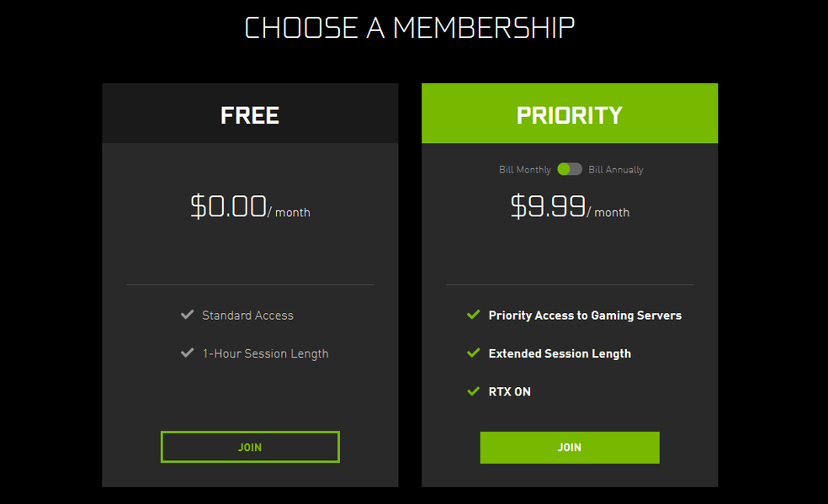Image resolution: width=828 pixels, height=504 pixels.
Task: Toggle the monthly/annual billing switch
Action: tap(570, 169)
